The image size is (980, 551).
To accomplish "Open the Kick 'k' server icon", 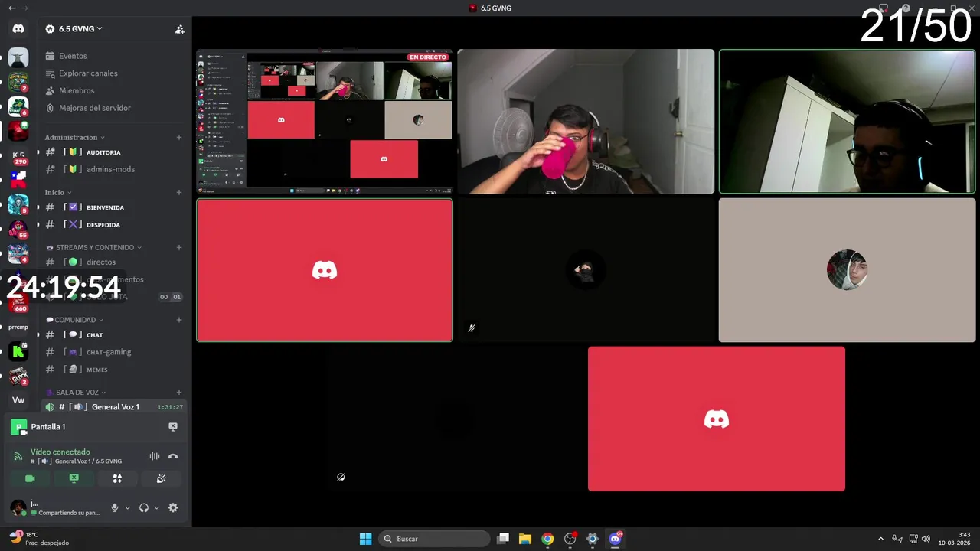I will coord(18,352).
